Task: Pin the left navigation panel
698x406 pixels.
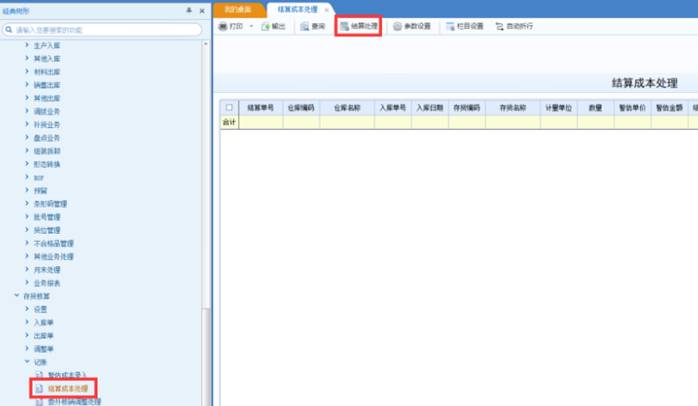Action: [x=189, y=10]
